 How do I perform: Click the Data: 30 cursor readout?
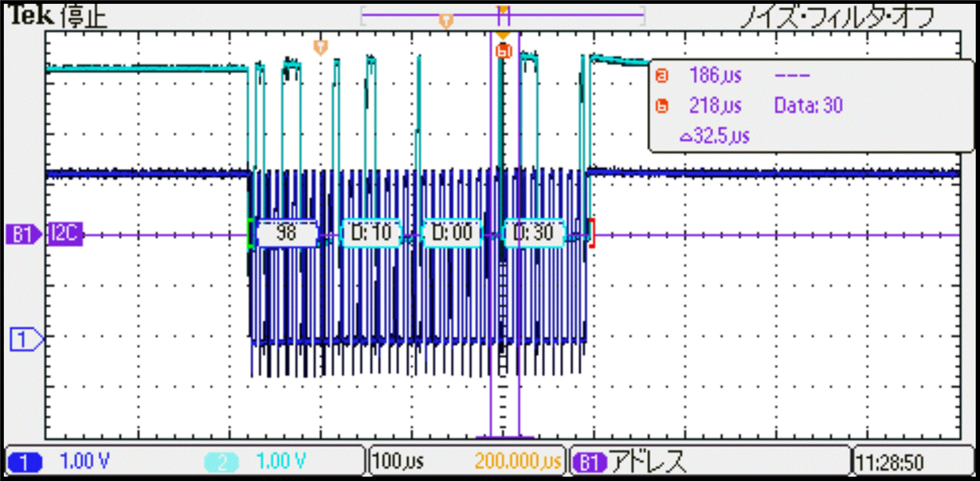click(809, 105)
